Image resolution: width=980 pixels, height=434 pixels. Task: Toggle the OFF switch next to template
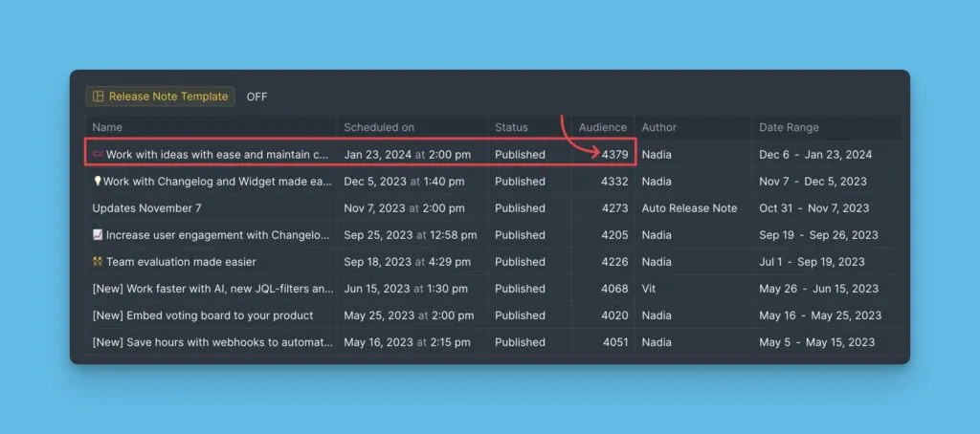pyautogui.click(x=256, y=97)
